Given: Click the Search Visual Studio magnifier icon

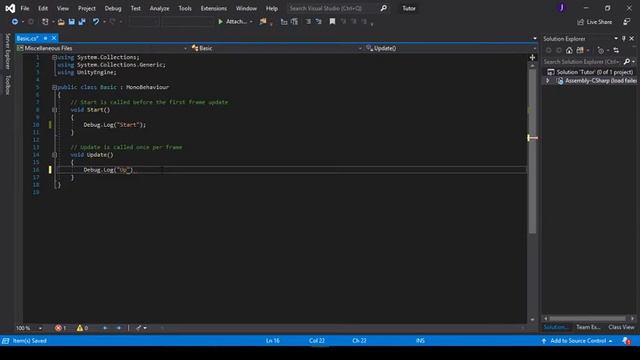Looking at the screenshot, I should (x=384, y=8).
